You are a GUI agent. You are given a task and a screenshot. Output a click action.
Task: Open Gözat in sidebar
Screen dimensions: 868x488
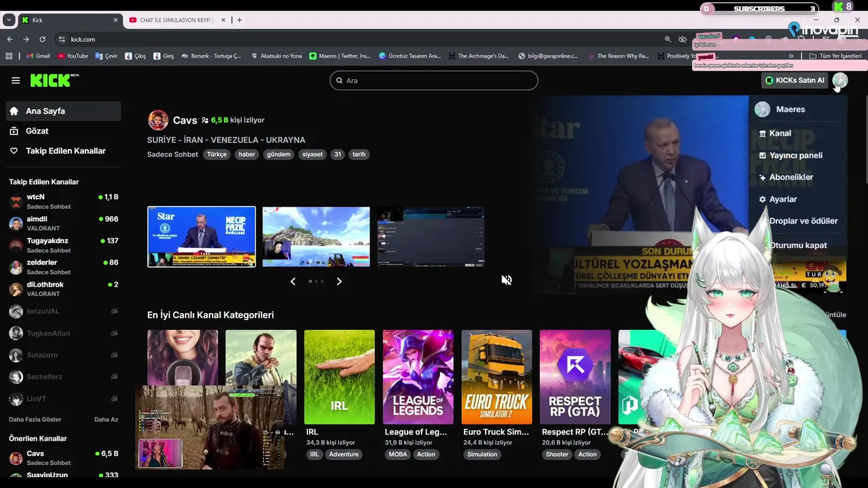63,131
